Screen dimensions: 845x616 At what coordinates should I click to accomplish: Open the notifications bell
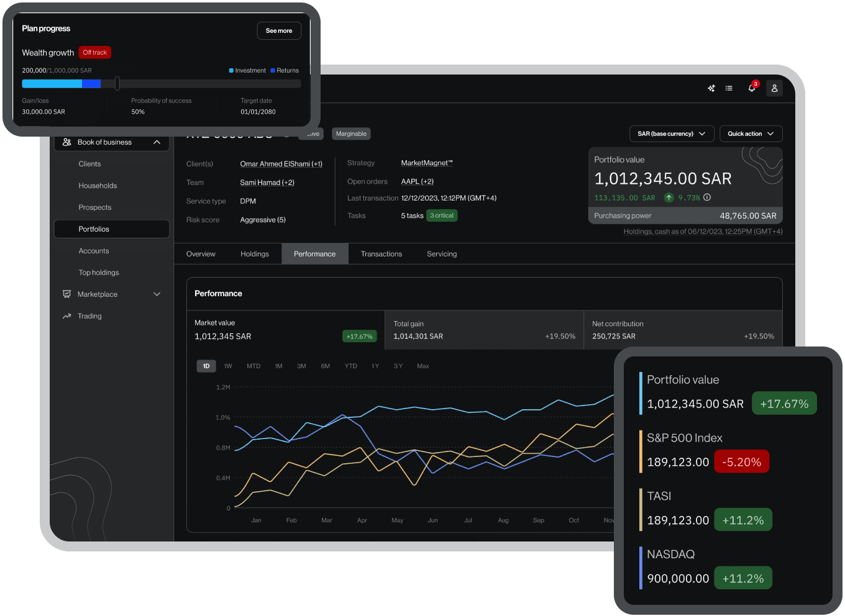(752, 88)
